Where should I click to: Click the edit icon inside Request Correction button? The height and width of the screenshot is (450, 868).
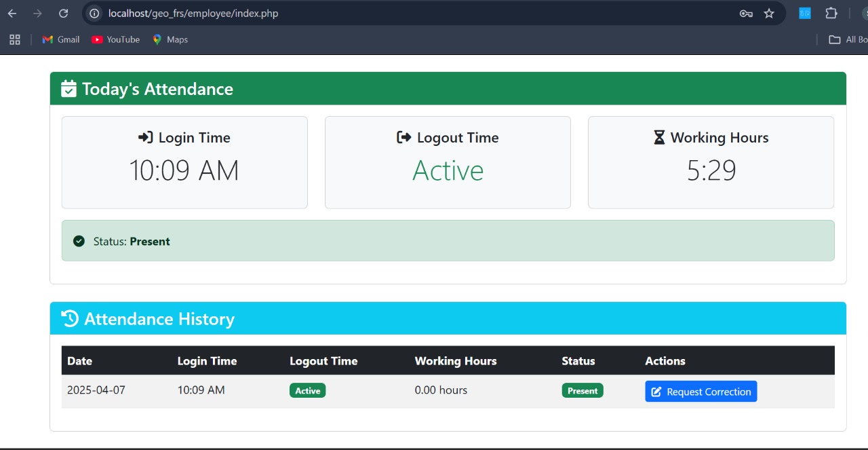(x=656, y=391)
